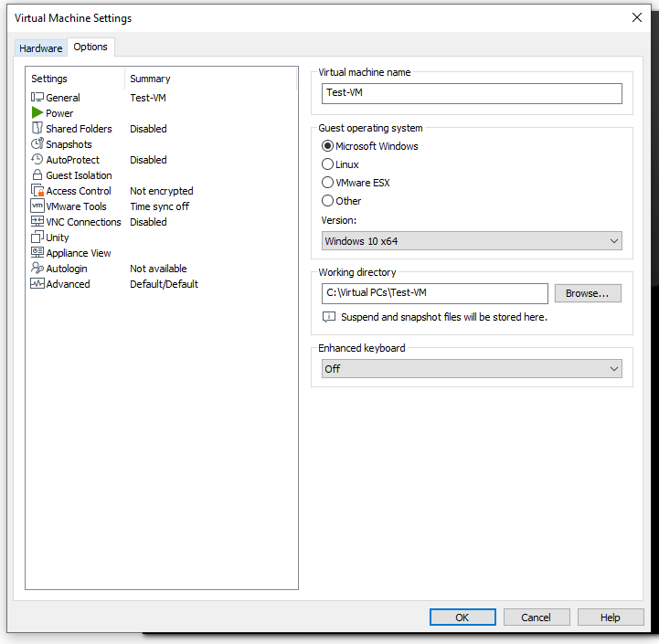659x644 pixels.
Task: Select the VNC Connections network icon
Action: tap(37, 221)
